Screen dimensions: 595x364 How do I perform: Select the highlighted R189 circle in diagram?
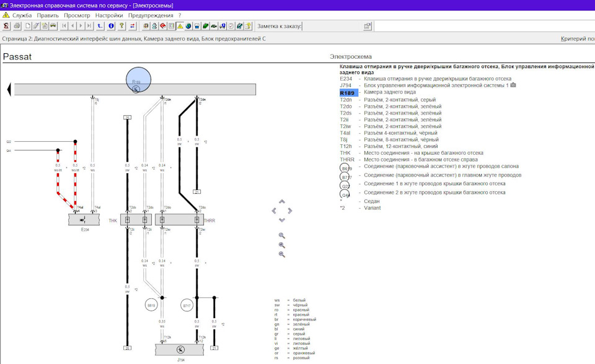coord(138,80)
